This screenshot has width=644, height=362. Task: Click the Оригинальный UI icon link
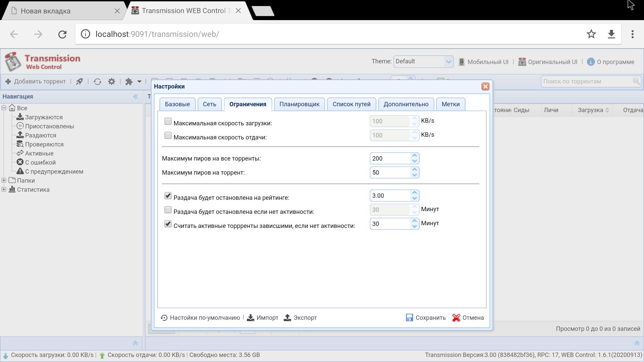tap(522, 62)
